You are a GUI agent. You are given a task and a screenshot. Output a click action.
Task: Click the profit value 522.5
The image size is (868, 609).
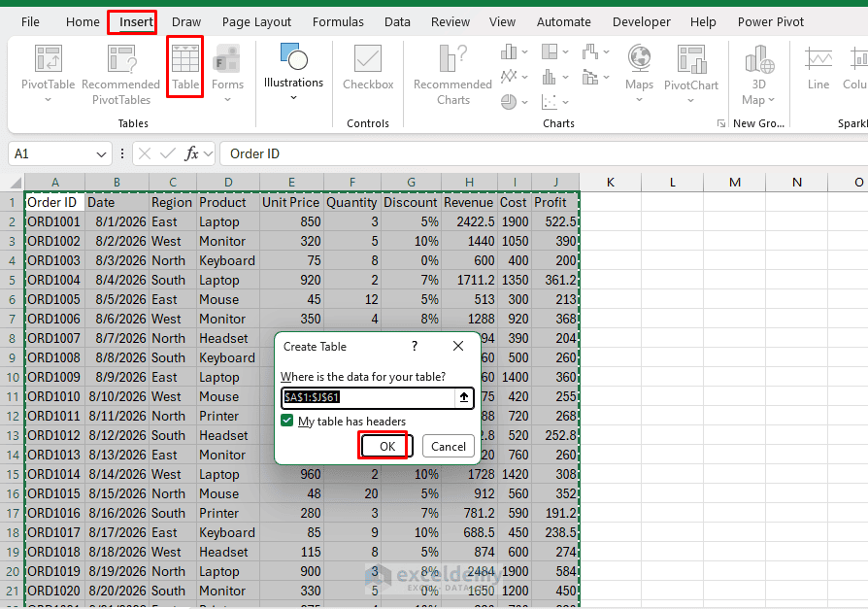point(555,222)
